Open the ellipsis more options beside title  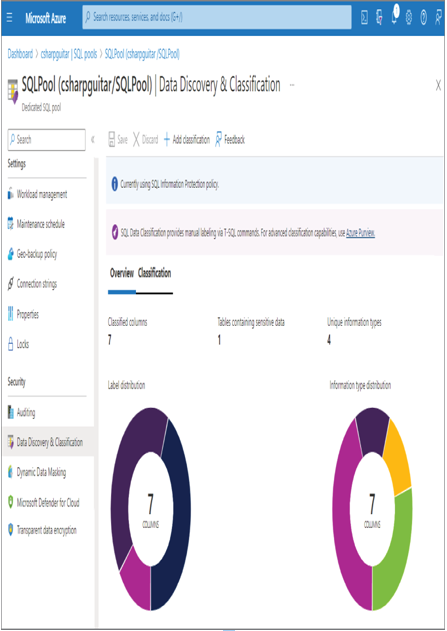click(x=292, y=85)
